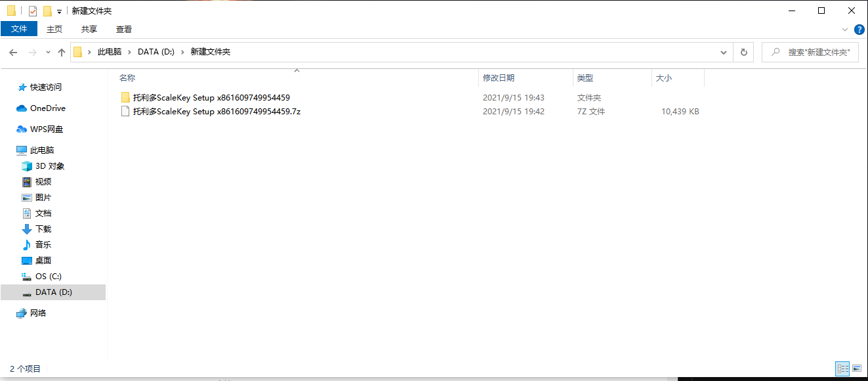This screenshot has width=868, height=381.
Task: Switch to the Large icons view in status bar
Action: 856,369
